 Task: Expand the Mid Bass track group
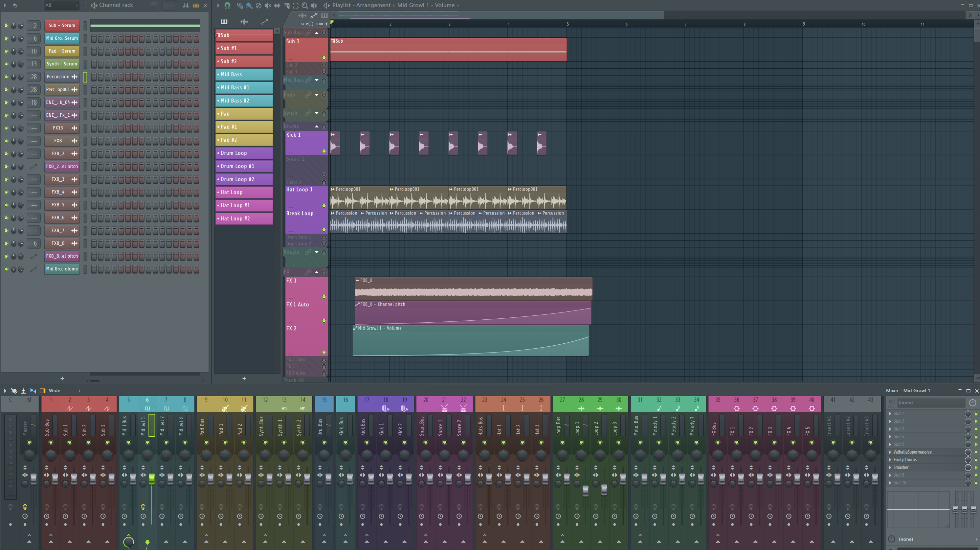tap(317, 80)
